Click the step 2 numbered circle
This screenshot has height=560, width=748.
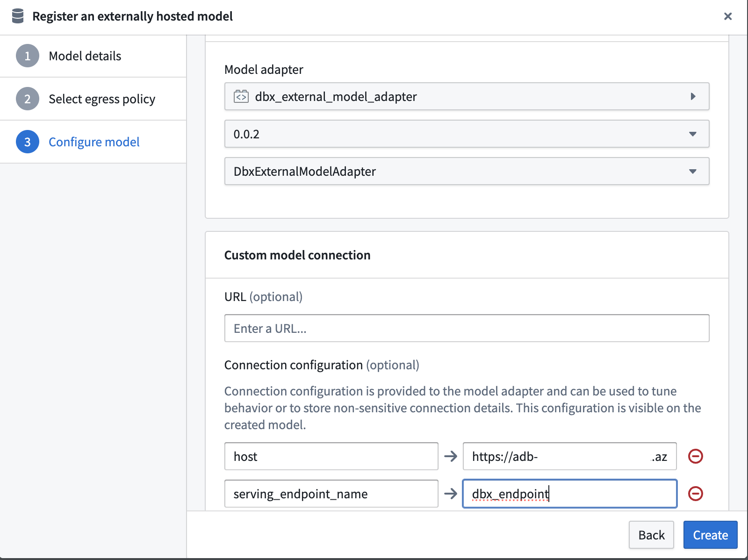(x=27, y=99)
